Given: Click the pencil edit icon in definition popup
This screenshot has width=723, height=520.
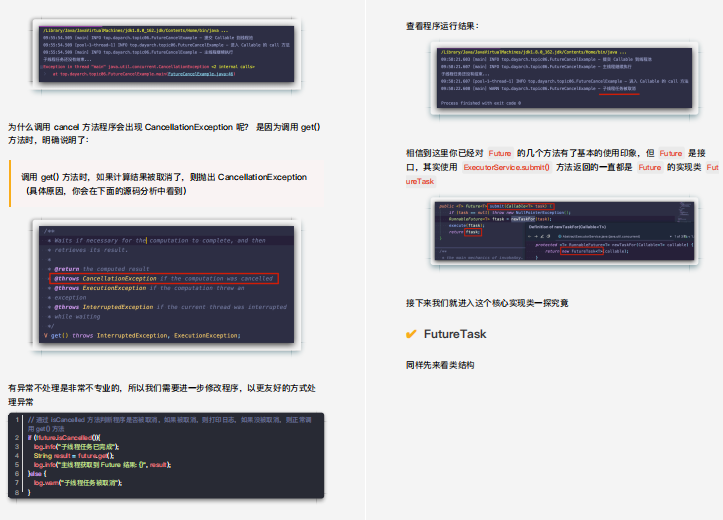Looking at the screenshot, I should [x=542, y=236].
